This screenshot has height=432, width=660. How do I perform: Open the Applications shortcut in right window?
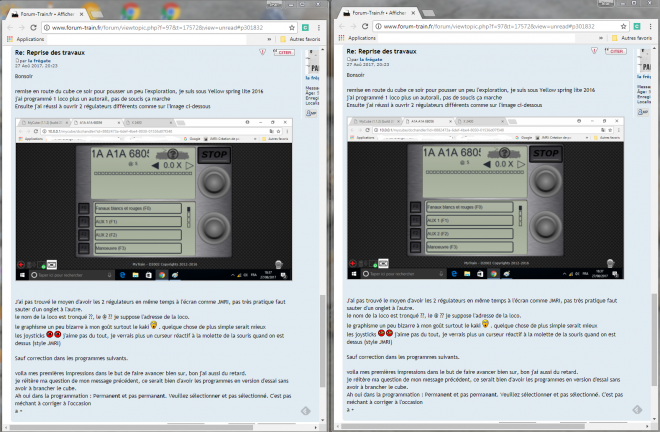tap(357, 38)
